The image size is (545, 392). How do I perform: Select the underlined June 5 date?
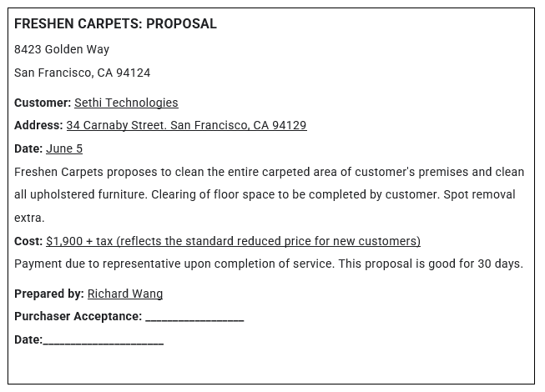click(64, 148)
